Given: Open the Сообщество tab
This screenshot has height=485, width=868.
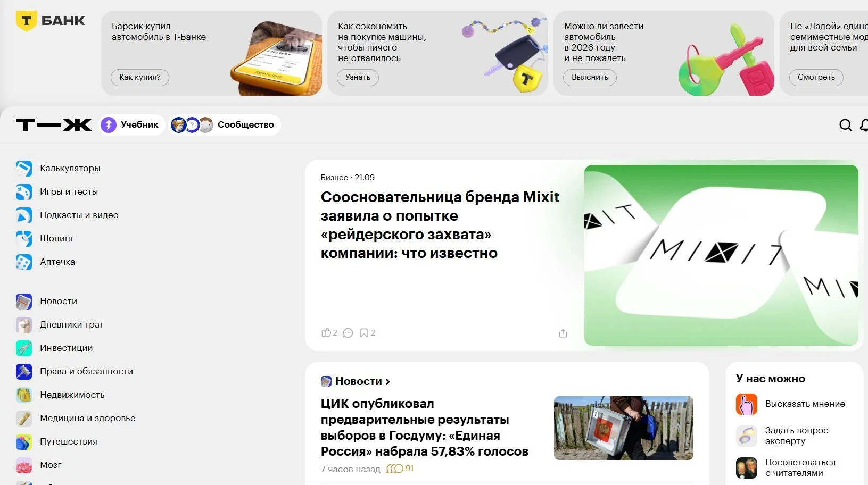Looking at the screenshot, I should click(x=225, y=125).
